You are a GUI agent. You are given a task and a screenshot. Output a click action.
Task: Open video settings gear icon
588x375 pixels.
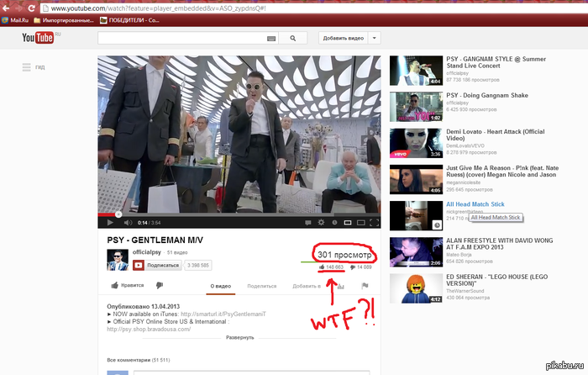pos(320,223)
